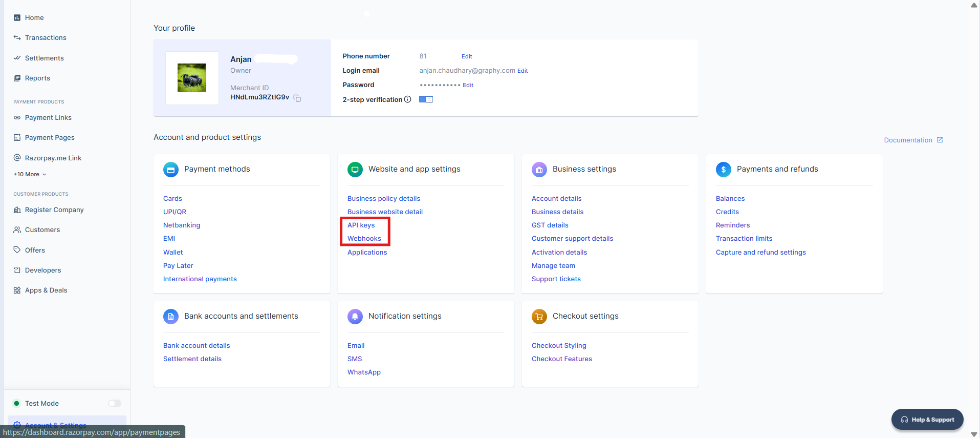This screenshot has width=980, height=438.
Task: Click the 2-step verification info icon
Action: click(407, 99)
